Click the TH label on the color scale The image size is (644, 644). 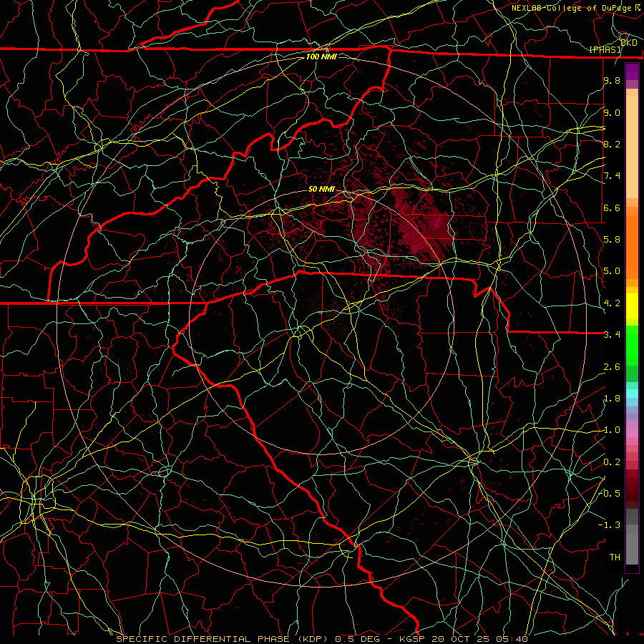tap(615, 557)
